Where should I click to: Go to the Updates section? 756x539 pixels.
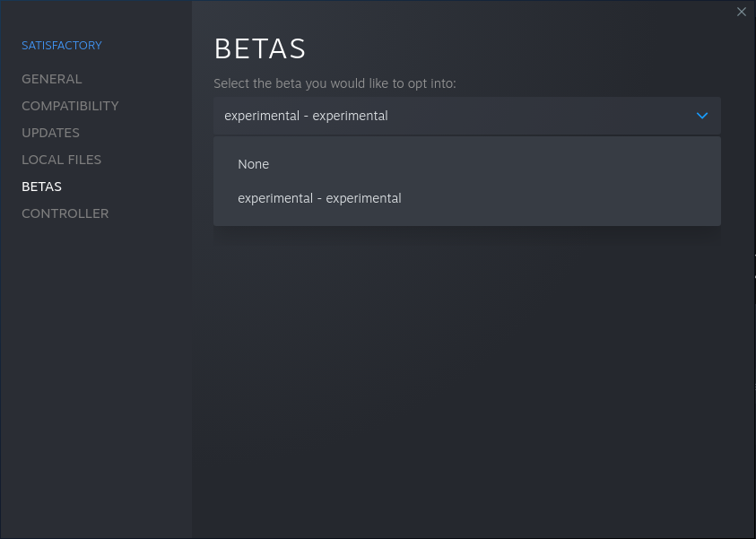click(x=50, y=133)
